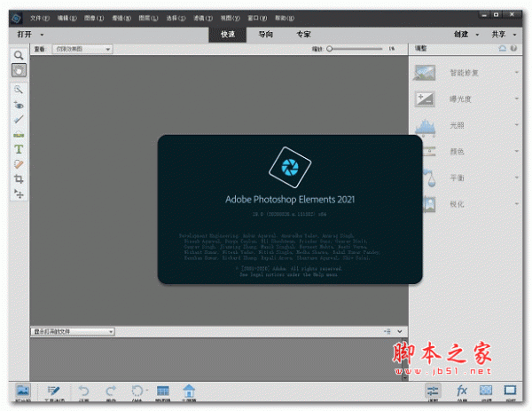Image resolution: width=532 pixels, height=411 pixels.
Task: Show the Adjustments sliders panel button
Action: 433,391
